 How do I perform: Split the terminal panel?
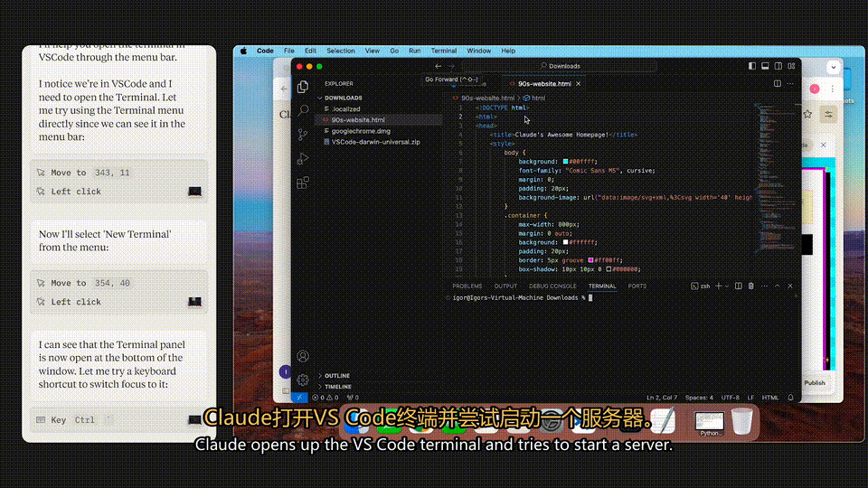pyautogui.click(x=739, y=286)
